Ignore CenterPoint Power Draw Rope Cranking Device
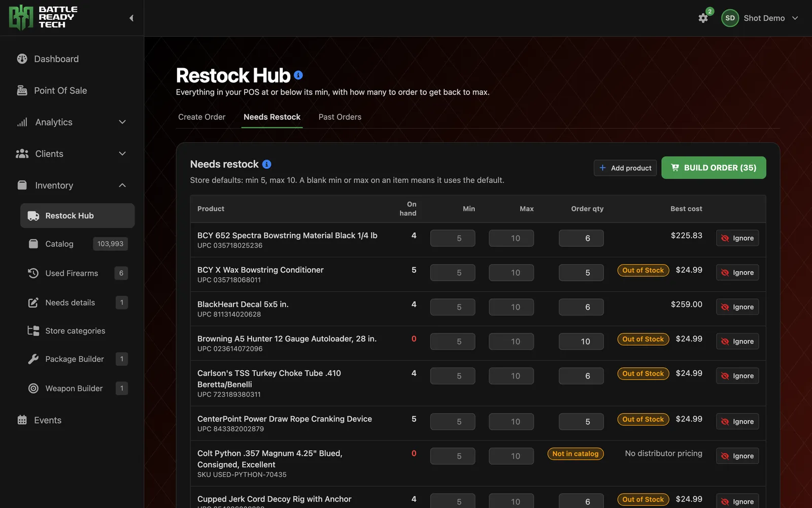The width and height of the screenshot is (812, 508). 737,422
